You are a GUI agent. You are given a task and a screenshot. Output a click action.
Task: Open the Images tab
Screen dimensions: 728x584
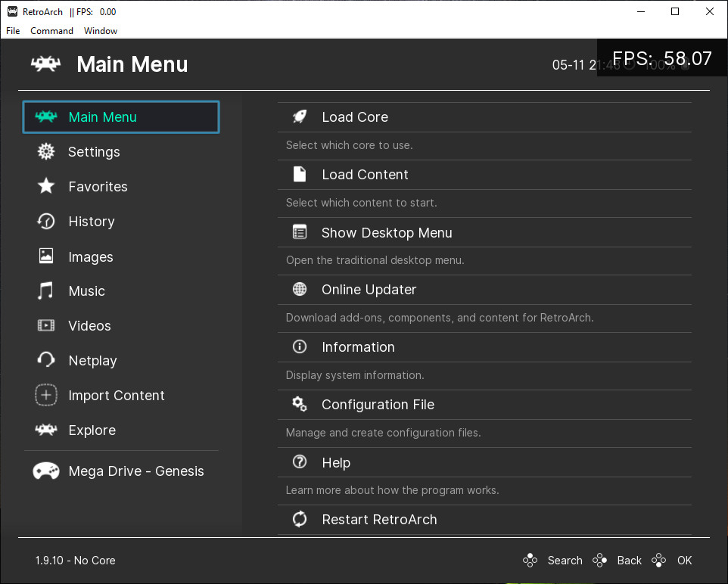[121, 256]
